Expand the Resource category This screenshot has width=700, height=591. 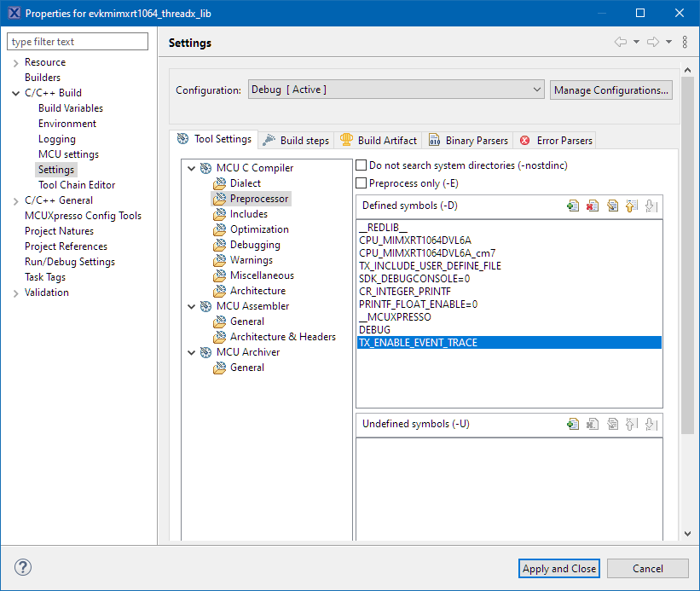[15, 62]
